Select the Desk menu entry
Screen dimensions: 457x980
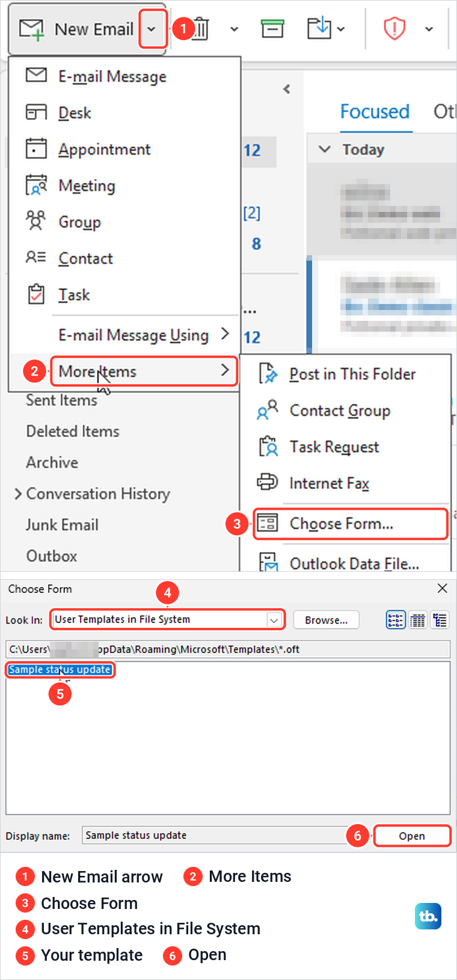coord(124,113)
